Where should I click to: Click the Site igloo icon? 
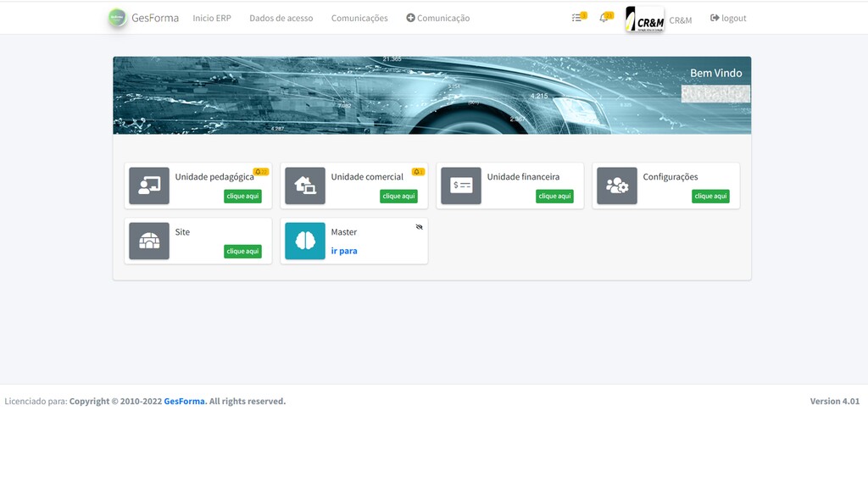click(149, 241)
